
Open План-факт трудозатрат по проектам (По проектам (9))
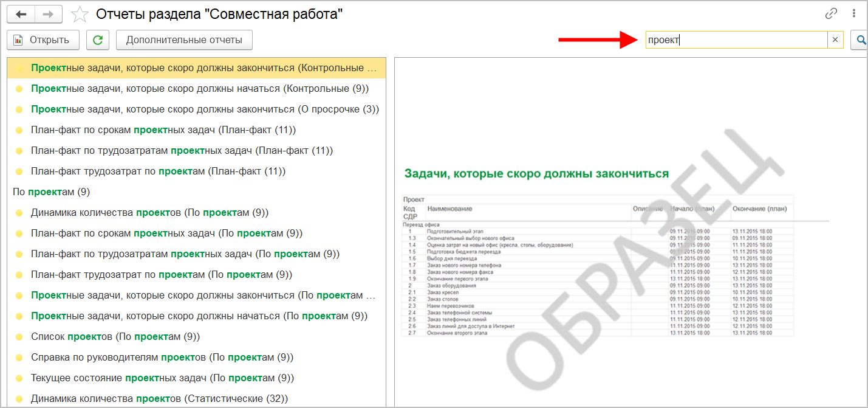tap(196, 275)
